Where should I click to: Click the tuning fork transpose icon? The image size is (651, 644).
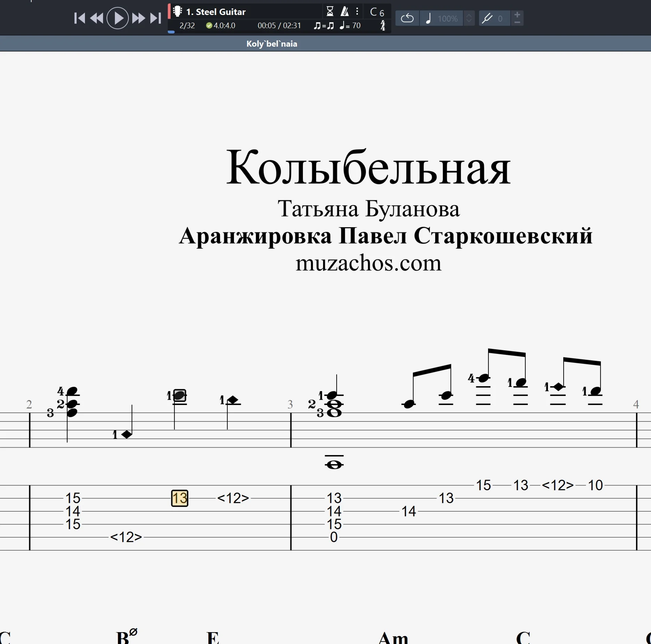[487, 18]
